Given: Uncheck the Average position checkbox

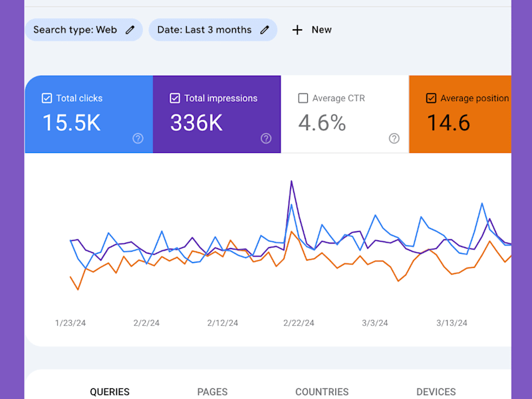Looking at the screenshot, I should 431,98.
